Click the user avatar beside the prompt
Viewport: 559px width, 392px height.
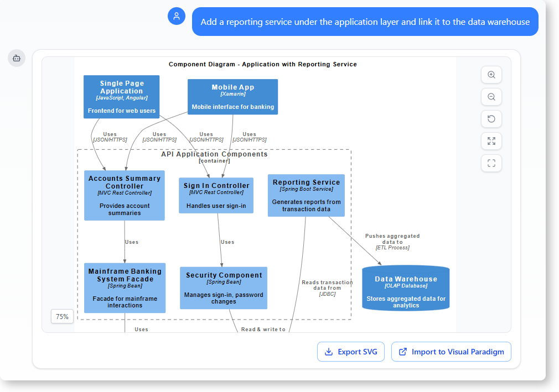(x=177, y=16)
